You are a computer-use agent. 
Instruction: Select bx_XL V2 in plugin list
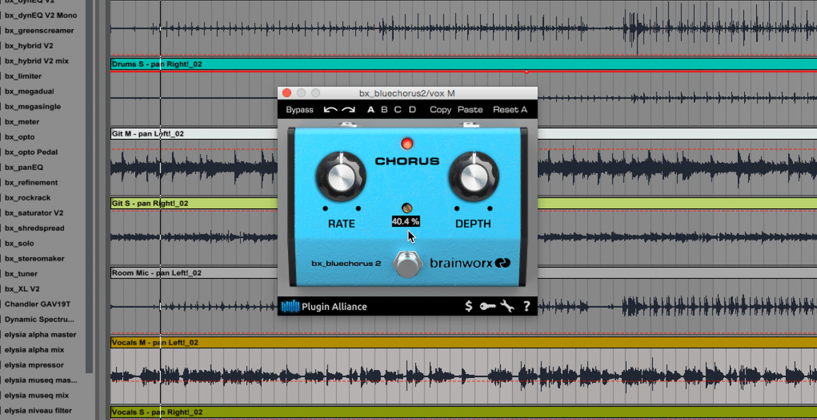(22, 289)
